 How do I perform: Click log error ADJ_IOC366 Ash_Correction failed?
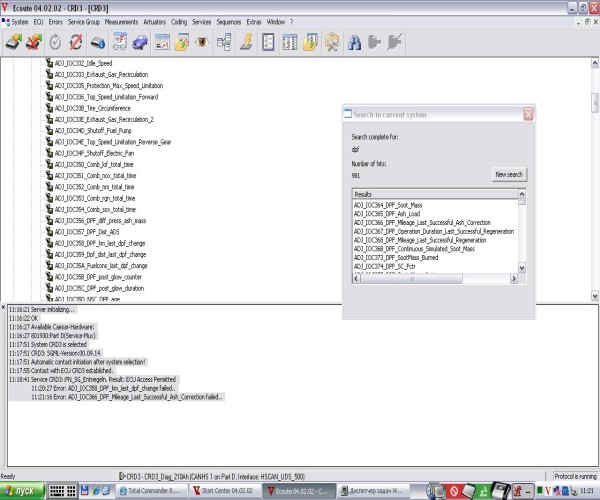tap(127, 397)
